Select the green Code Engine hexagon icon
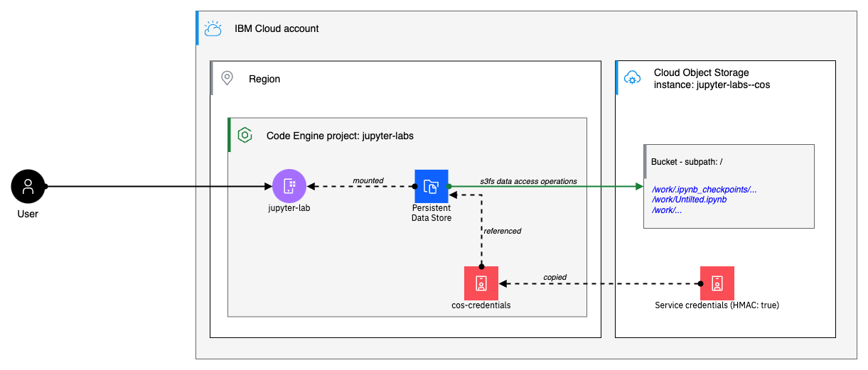The height and width of the screenshot is (370, 868). click(x=245, y=135)
